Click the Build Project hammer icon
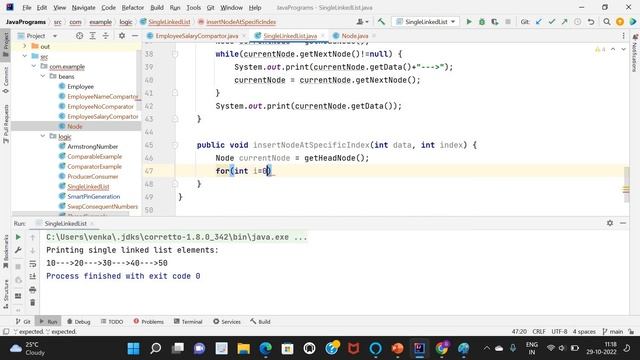640x360 pixels. [381, 22]
